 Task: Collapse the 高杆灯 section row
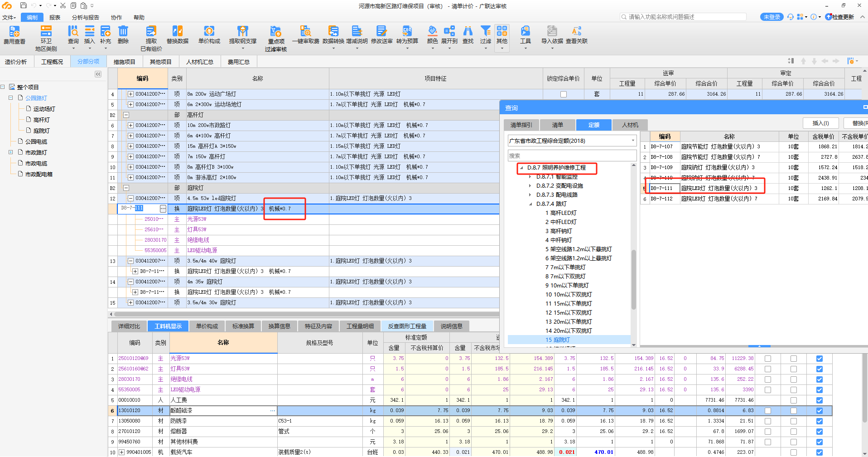(126, 115)
